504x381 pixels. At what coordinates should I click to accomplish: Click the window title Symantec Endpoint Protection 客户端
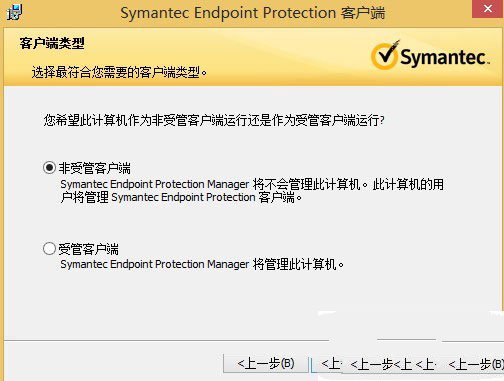[x=253, y=13]
